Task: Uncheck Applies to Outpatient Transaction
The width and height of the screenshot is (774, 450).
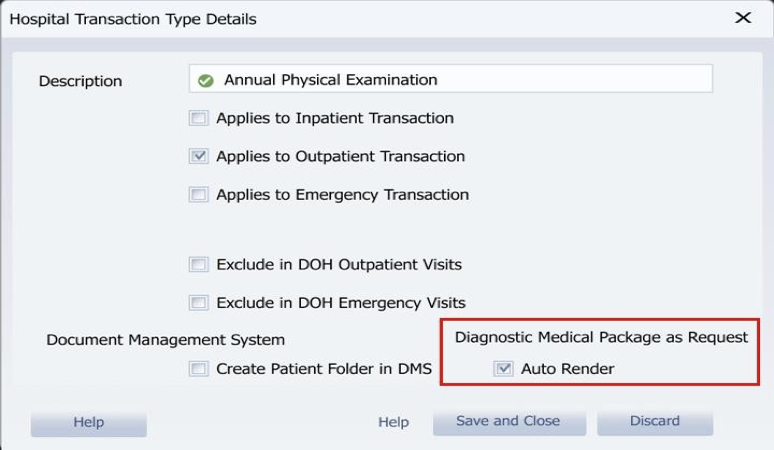Action: click(x=198, y=156)
